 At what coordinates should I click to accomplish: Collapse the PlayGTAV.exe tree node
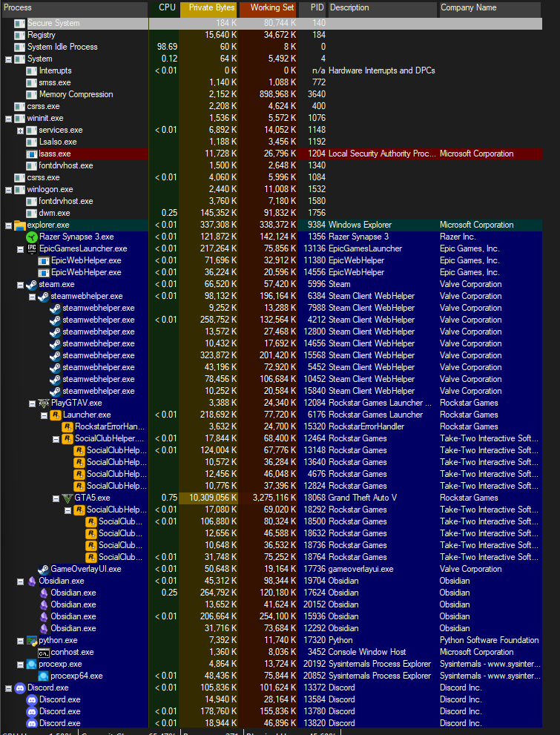click(32, 403)
